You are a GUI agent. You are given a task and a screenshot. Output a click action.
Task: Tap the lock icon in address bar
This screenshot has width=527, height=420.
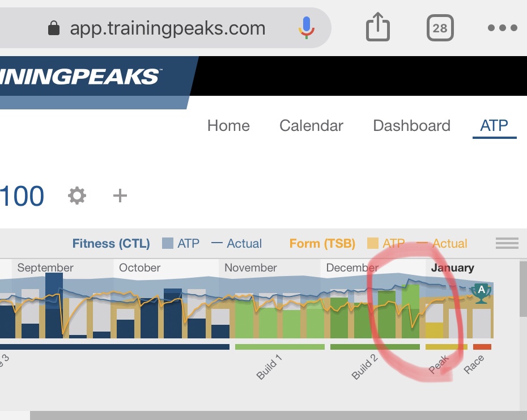[54, 28]
